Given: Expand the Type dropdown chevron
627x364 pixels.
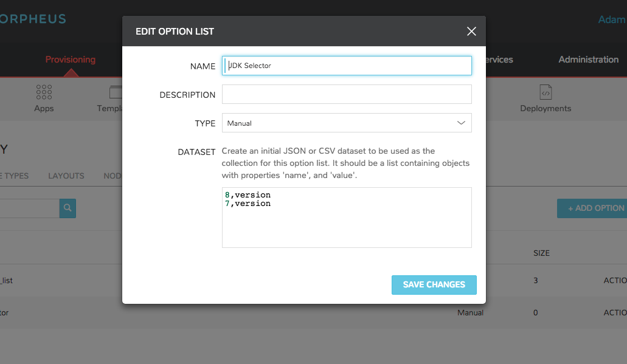Looking at the screenshot, I should [461, 123].
